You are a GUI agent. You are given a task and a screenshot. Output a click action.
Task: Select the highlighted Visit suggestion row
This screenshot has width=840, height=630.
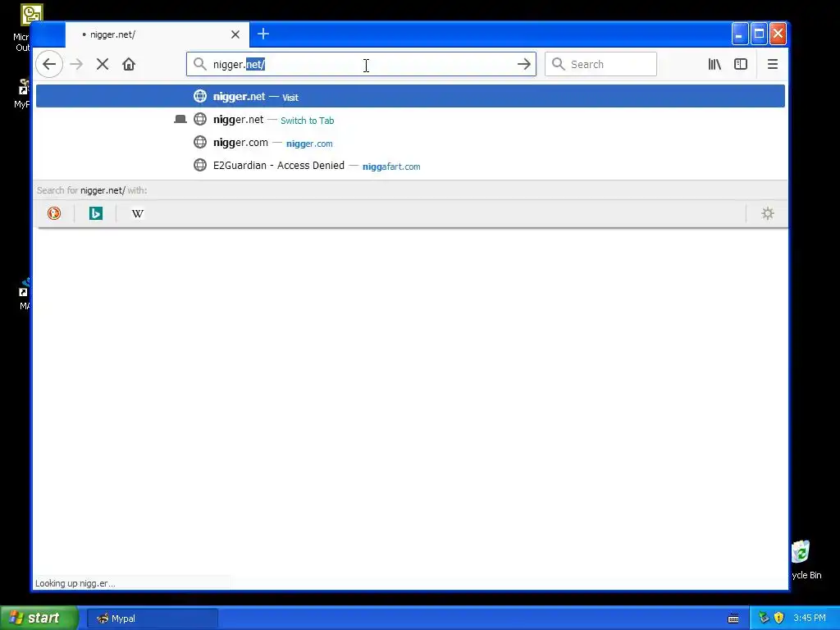pyautogui.click(x=410, y=97)
